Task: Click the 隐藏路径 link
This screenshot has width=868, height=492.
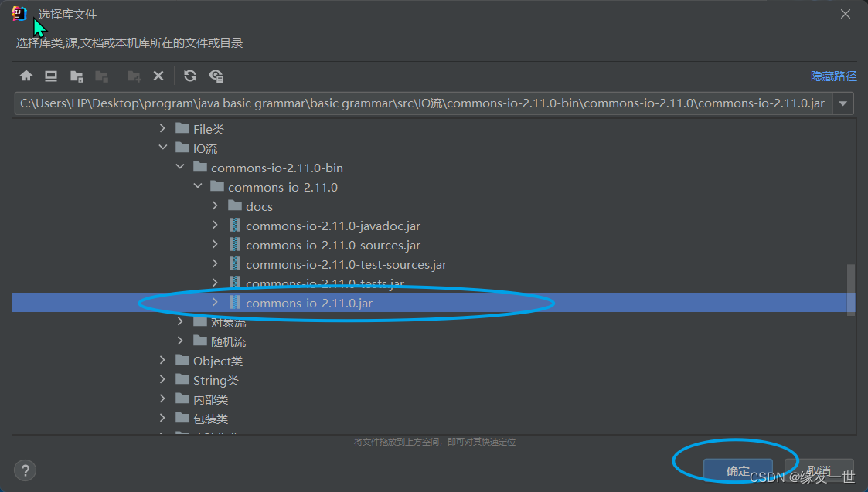Action: pyautogui.click(x=834, y=76)
